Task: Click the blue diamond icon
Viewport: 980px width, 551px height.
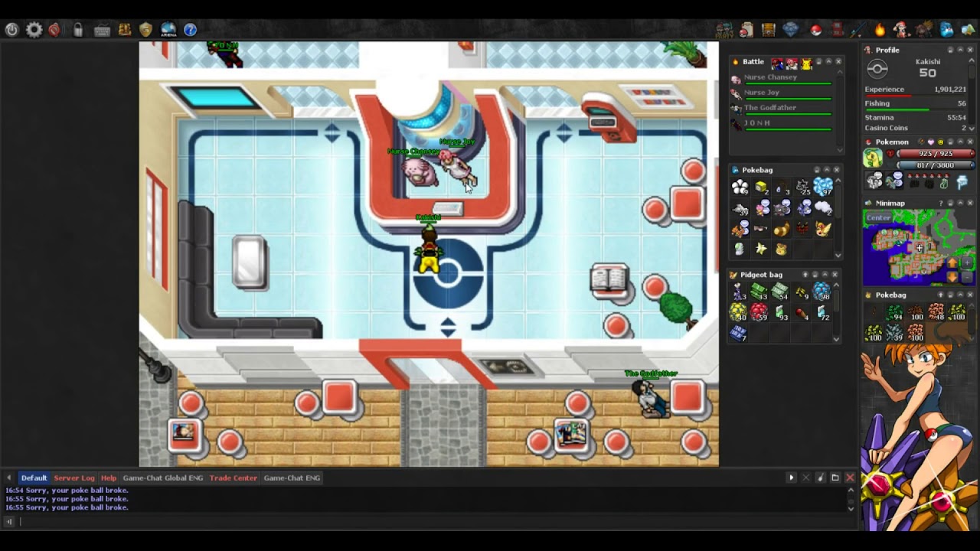Action: pos(791,30)
